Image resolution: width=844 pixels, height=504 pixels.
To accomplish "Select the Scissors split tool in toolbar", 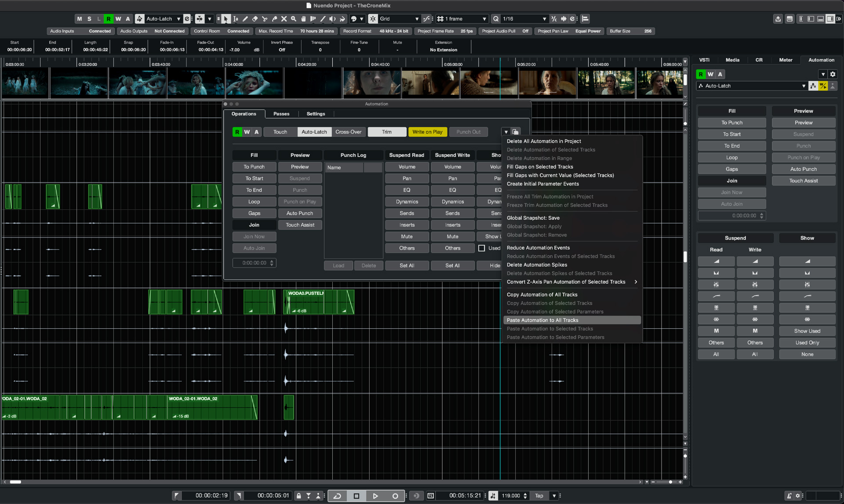I will pos(265,19).
